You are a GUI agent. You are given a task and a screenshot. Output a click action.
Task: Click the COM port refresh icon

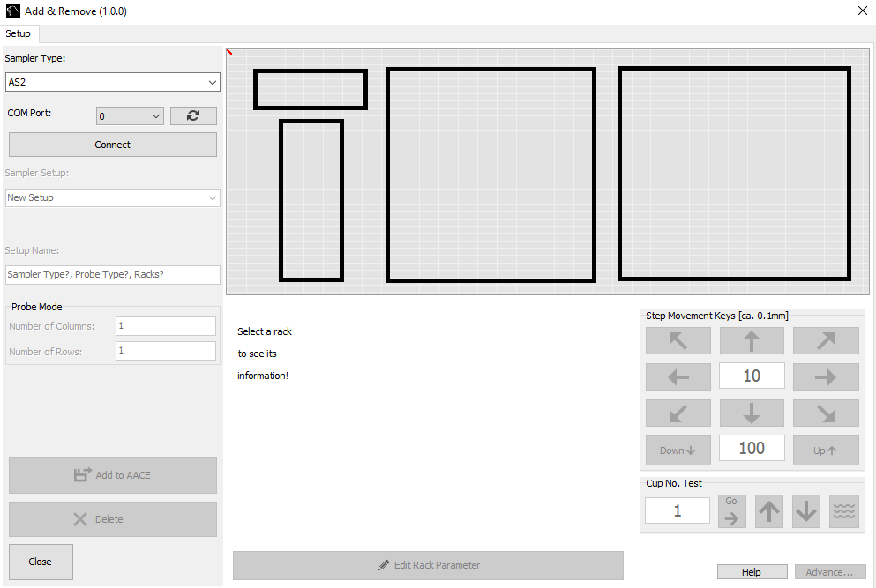(x=193, y=115)
